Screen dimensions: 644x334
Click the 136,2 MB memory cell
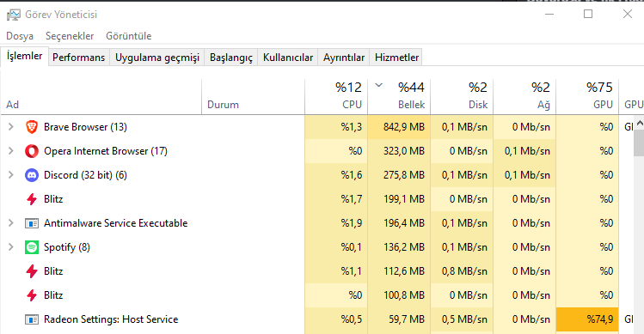point(399,247)
